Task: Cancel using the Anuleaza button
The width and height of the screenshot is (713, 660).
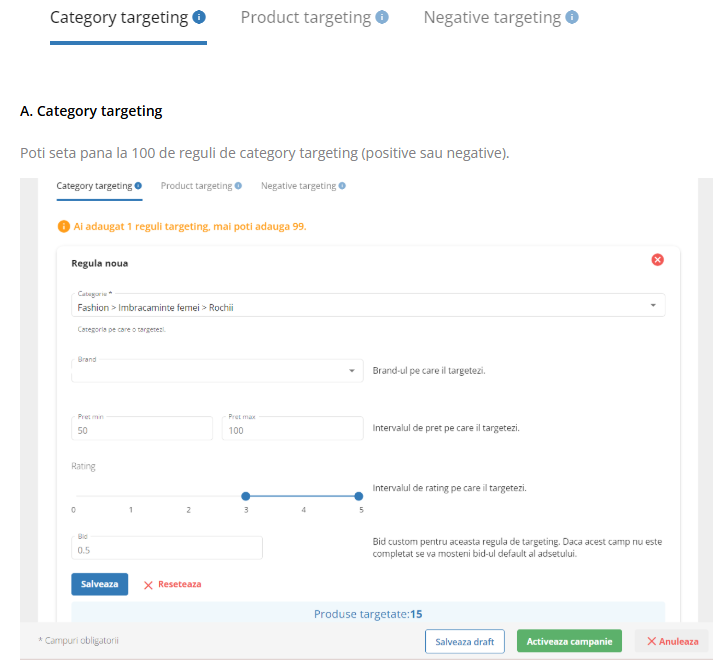Action: 673,641
